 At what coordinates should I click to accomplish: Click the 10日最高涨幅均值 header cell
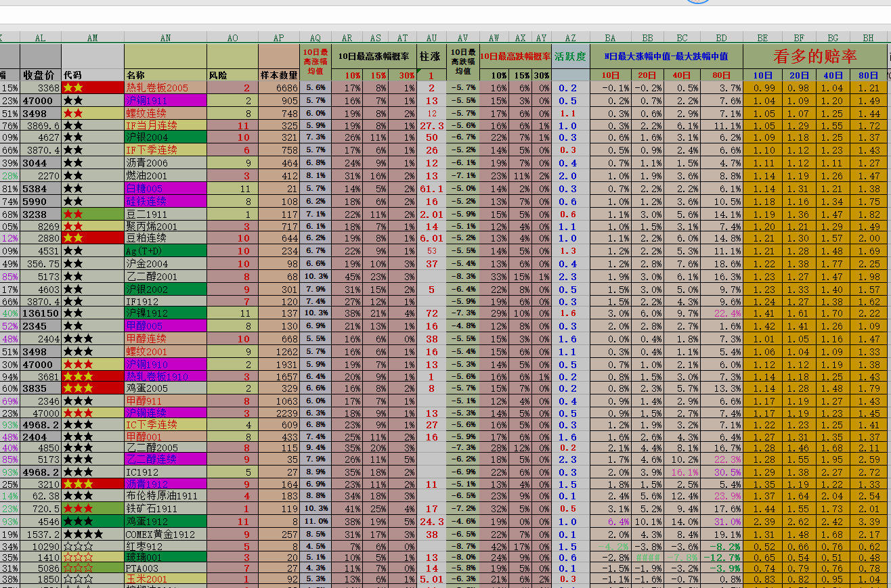pyautogui.click(x=316, y=62)
